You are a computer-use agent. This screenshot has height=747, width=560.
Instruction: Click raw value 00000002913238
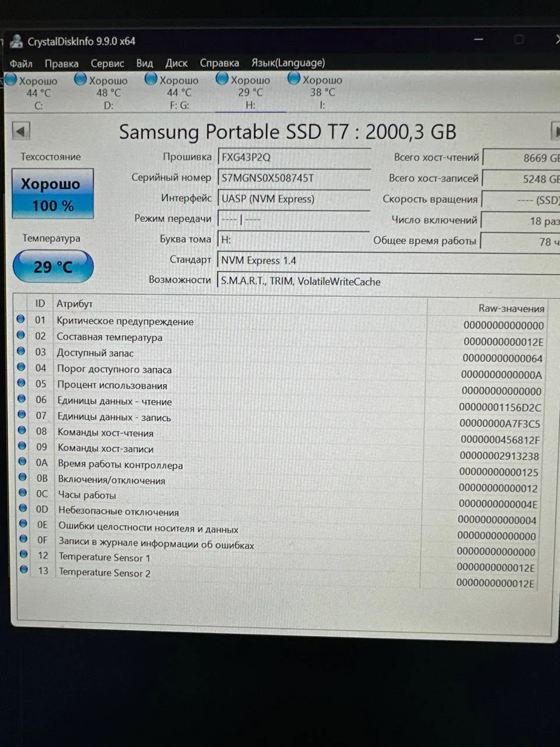pyautogui.click(x=499, y=456)
